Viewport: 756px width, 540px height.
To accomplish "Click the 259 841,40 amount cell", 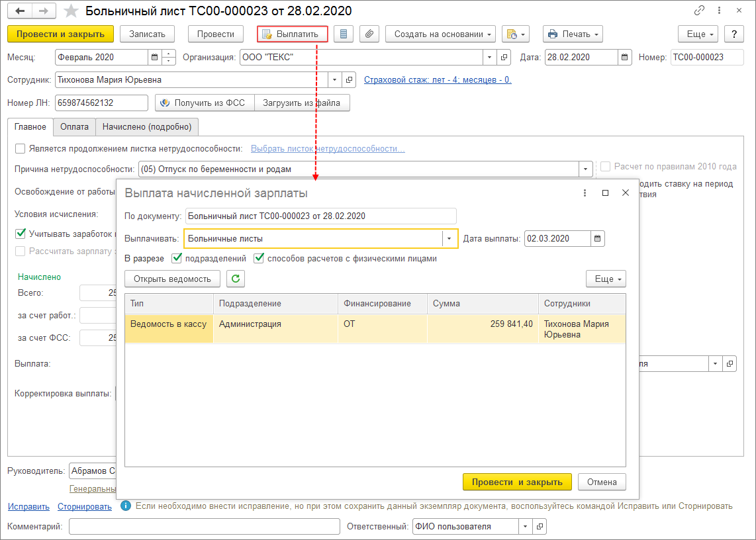I will pyautogui.click(x=483, y=329).
